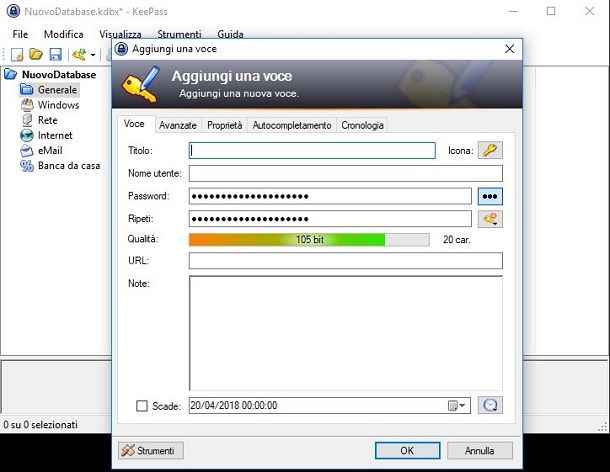Click into the Titolo field
Screen dimensions: 610x472
(312, 150)
